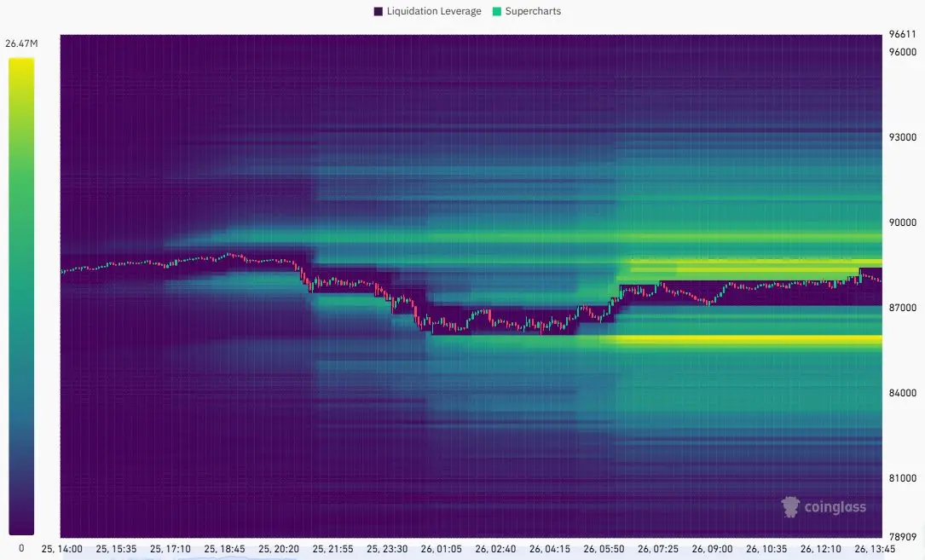Select the 26.47M scale maximum label

click(21, 43)
